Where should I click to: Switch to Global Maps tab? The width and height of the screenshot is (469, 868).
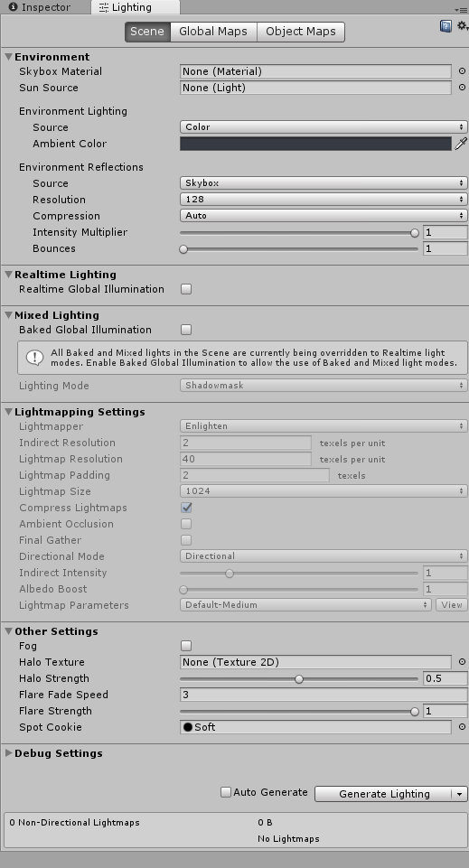point(213,32)
